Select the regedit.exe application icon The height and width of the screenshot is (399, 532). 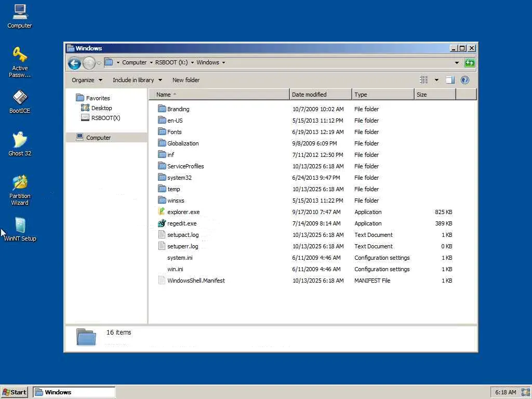tap(162, 223)
